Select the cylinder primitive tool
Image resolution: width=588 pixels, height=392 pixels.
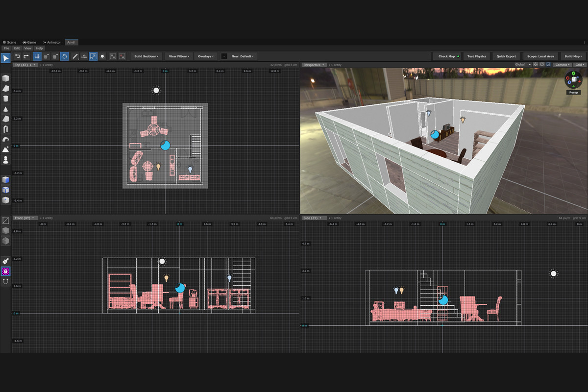tap(5, 98)
